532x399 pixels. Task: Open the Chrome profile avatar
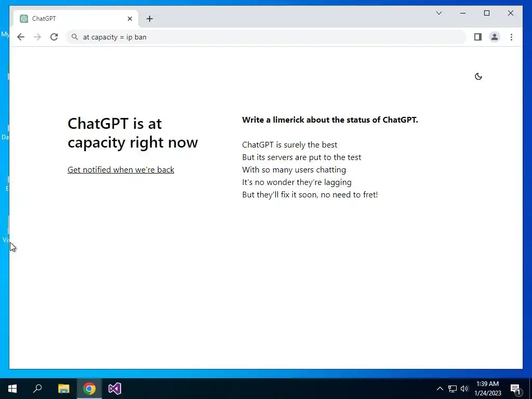[495, 37]
